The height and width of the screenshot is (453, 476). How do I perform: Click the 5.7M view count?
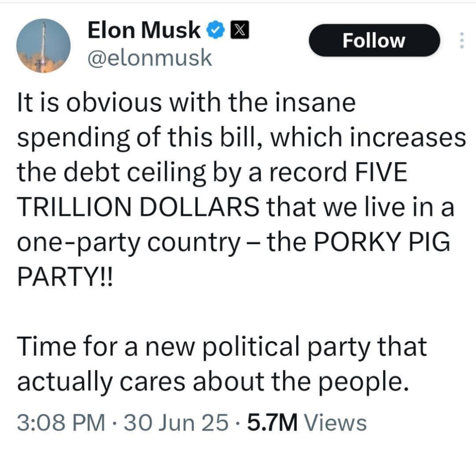click(272, 423)
